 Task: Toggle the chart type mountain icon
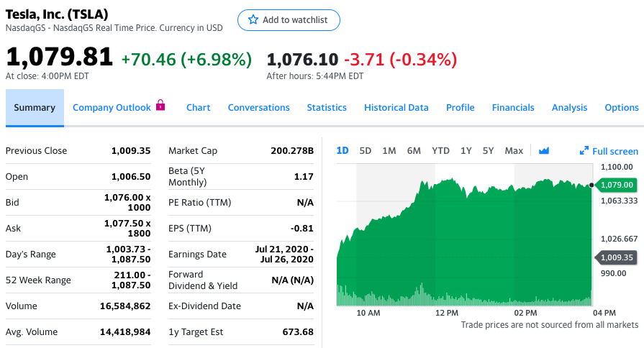coord(544,151)
